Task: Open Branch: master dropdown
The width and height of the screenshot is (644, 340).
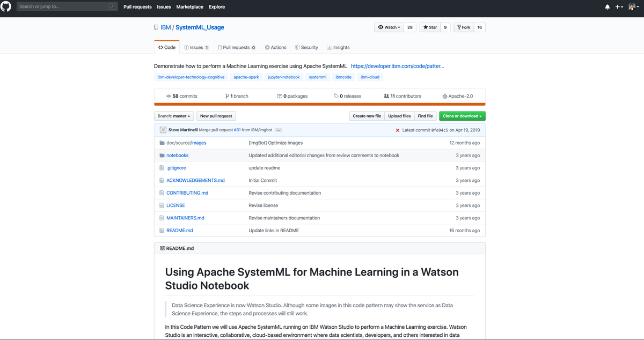Action: tap(174, 116)
